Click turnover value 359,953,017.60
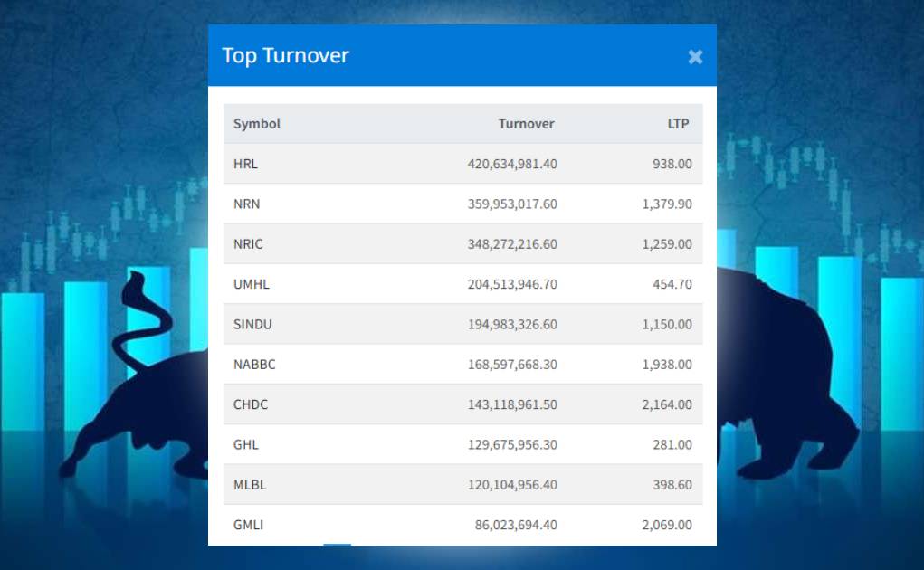 (x=512, y=204)
